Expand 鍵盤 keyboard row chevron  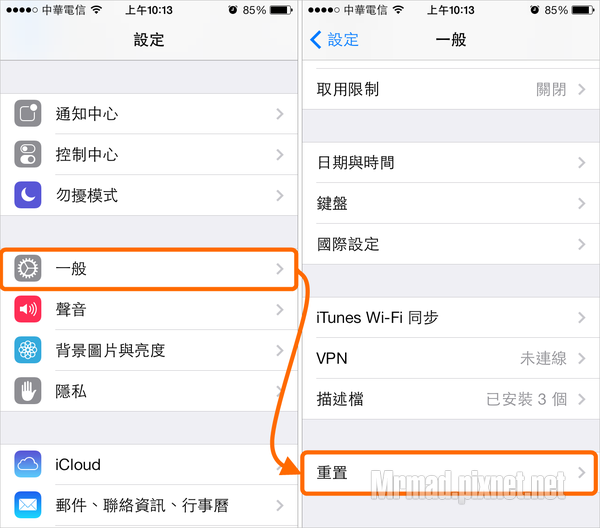(x=582, y=203)
